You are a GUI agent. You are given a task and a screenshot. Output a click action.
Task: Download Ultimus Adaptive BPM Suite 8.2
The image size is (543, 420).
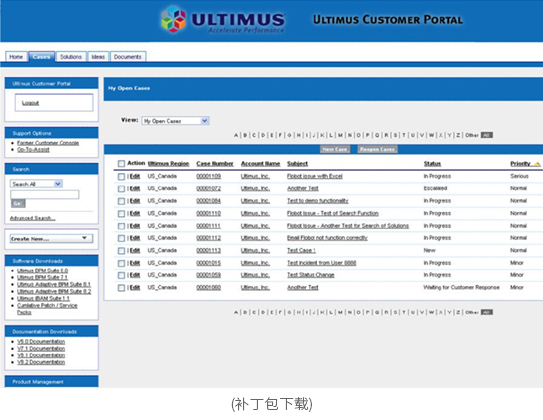coord(54,291)
